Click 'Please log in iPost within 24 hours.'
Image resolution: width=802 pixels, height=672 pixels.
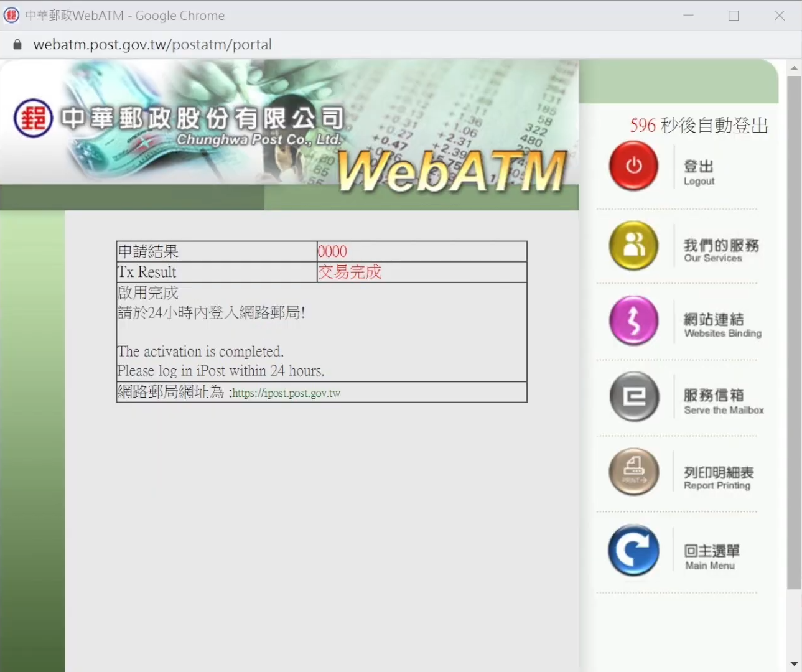click(x=221, y=371)
